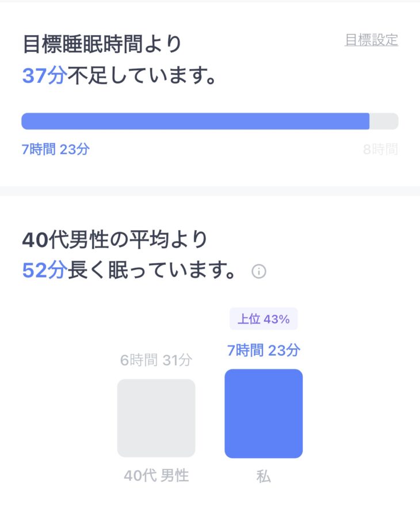Image resolution: width=420 pixels, height=510 pixels.
Task: Click the 40代男性の平均より heading
Action: pos(114,239)
